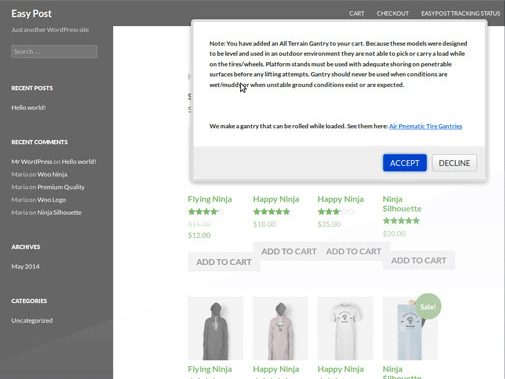Open the CHECKOUT menu item
The height and width of the screenshot is (379, 505).
[x=393, y=13]
